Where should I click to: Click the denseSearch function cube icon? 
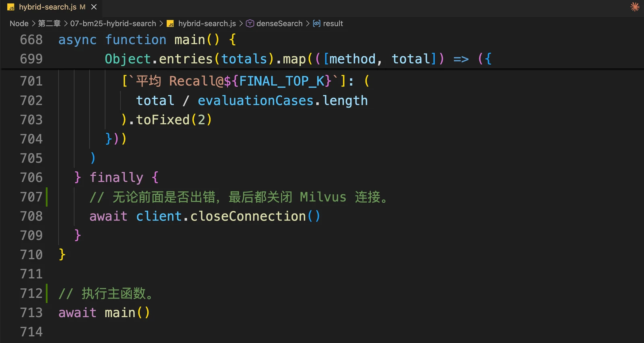pos(250,23)
